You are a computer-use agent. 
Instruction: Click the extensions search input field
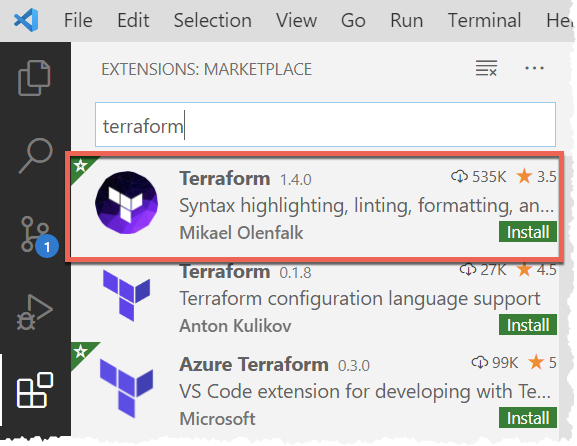click(x=325, y=125)
